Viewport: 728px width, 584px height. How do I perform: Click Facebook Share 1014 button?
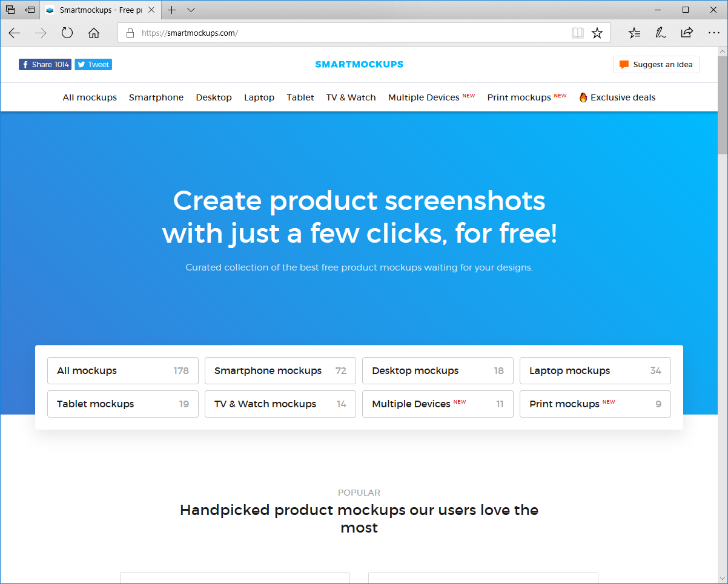45,65
